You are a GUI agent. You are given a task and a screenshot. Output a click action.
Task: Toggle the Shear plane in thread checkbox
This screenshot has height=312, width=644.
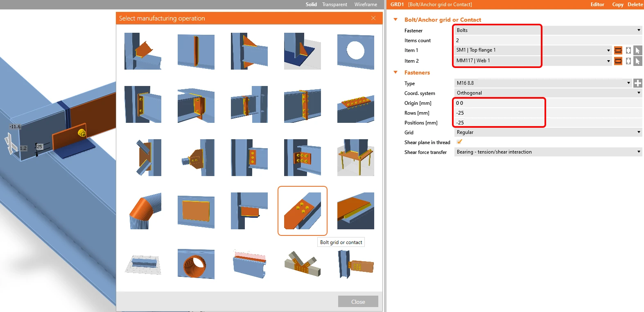click(x=459, y=142)
